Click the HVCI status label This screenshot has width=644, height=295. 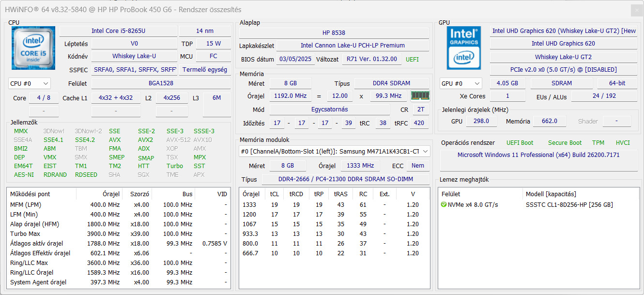(x=623, y=142)
